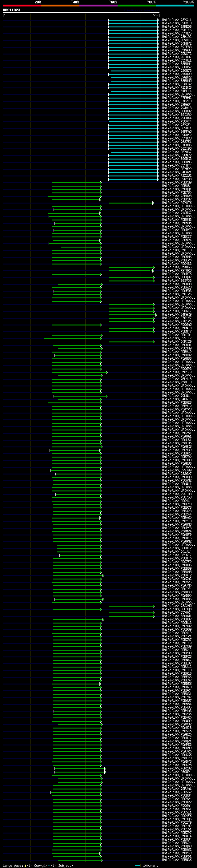The width and height of the screenshot is (197, 868).
Task: Select hit label UniRef100_B9RED8
Action: coord(177,26)
